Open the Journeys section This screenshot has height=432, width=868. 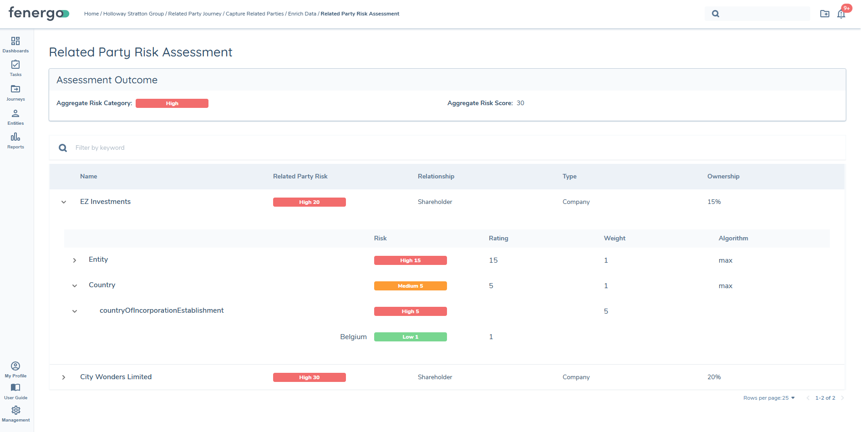pos(15,92)
